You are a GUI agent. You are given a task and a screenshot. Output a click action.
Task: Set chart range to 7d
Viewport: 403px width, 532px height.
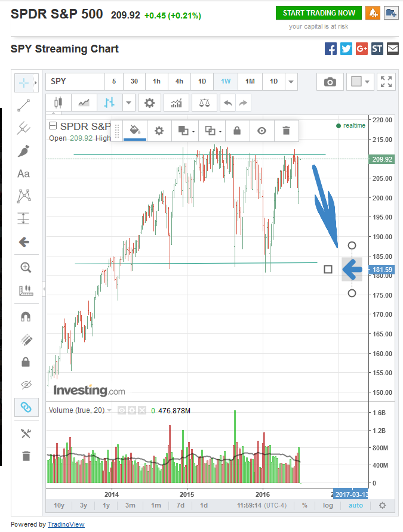point(180,505)
